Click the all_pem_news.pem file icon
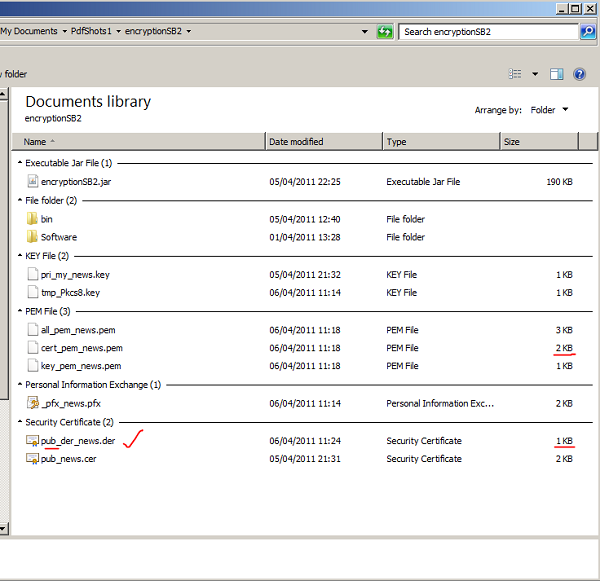 point(33,330)
